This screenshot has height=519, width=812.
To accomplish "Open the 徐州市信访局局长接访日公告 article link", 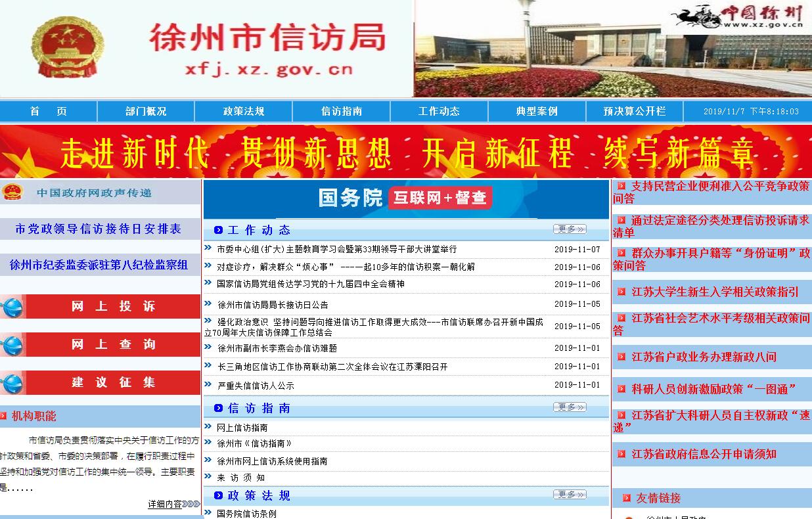I will pyautogui.click(x=273, y=305).
